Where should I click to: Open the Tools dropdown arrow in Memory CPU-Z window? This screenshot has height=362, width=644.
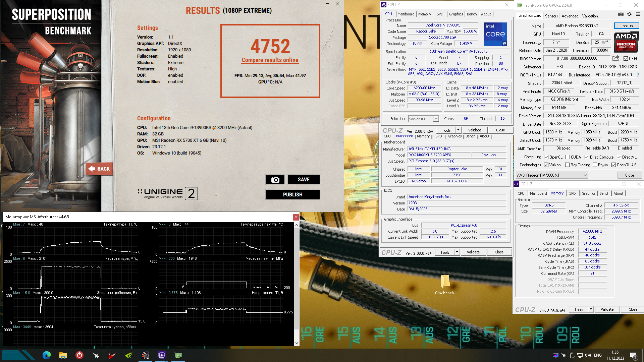591,309
